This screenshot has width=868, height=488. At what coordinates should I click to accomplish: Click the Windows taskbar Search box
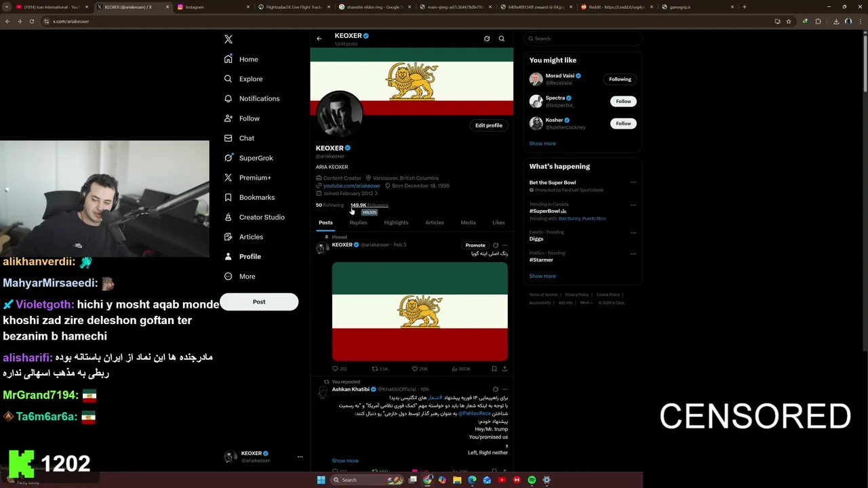(x=366, y=480)
